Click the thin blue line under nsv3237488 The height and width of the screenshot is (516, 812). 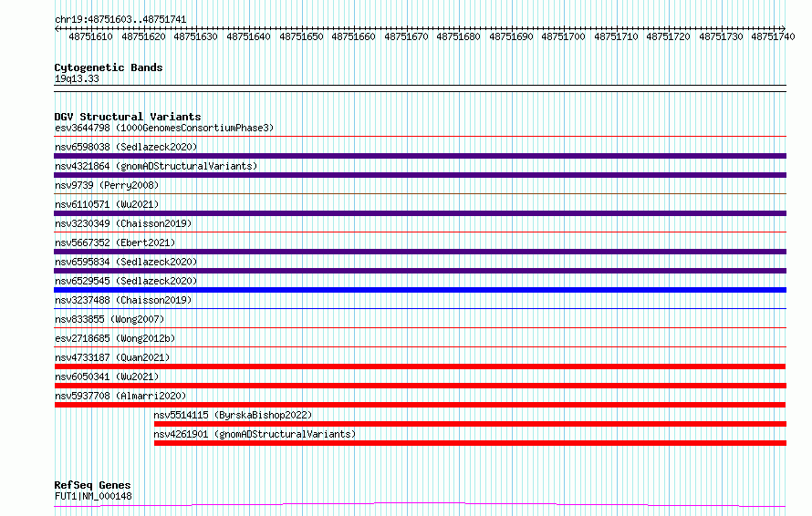(420, 309)
